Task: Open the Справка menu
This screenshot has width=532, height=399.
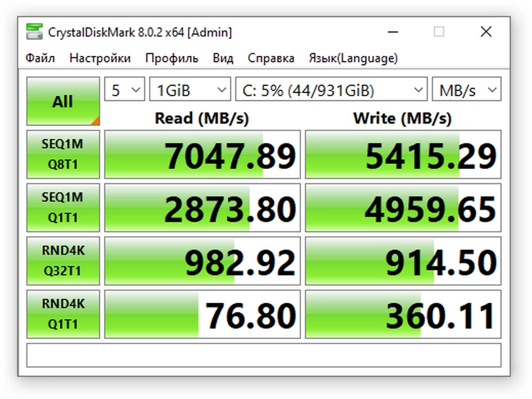Action: 271,58
